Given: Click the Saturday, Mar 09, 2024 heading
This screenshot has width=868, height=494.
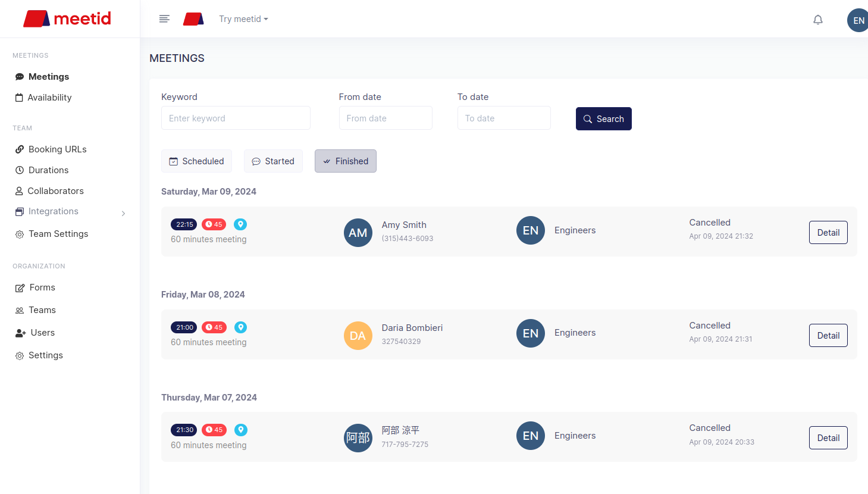Looking at the screenshot, I should [209, 192].
